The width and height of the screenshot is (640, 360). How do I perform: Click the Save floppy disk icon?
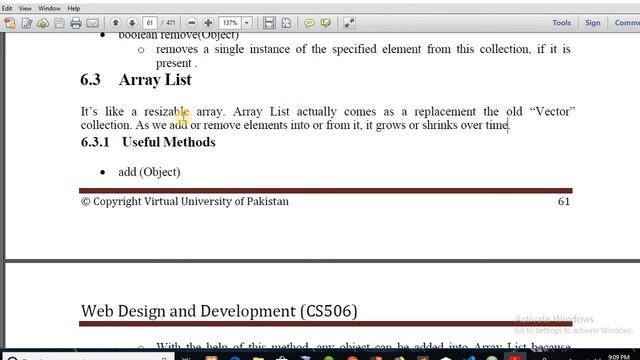[59, 23]
